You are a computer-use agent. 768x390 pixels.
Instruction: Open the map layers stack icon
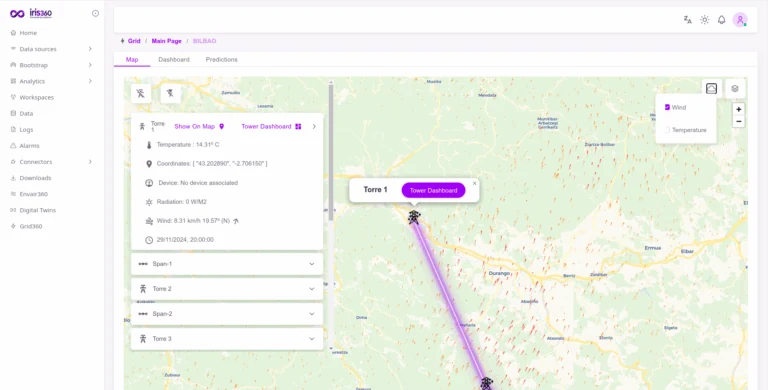pyautogui.click(x=735, y=89)
